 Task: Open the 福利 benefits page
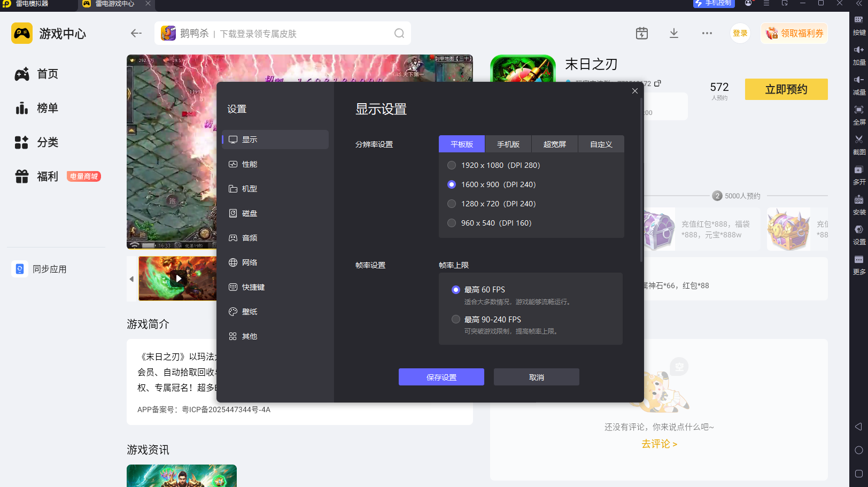tap(36, 176)
